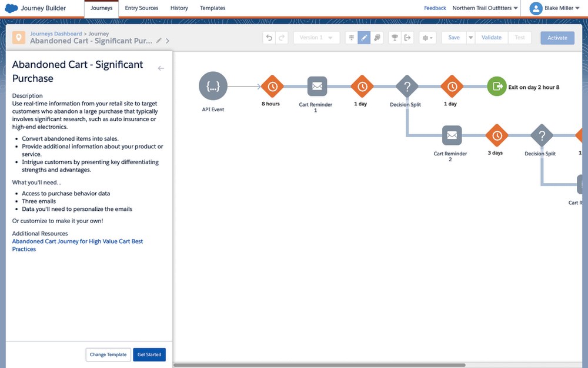Toggle the pencil edit mode button
This screenshot has width=588, height=368.
click(364, 38)
